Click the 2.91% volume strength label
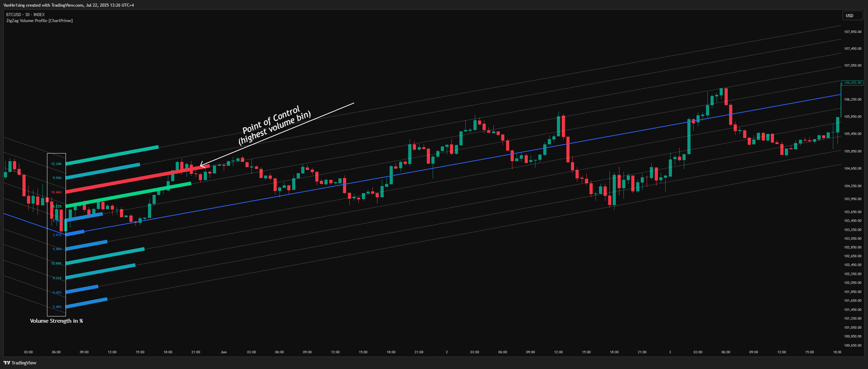The image size is (868, 369). click(x=57, y=235)
